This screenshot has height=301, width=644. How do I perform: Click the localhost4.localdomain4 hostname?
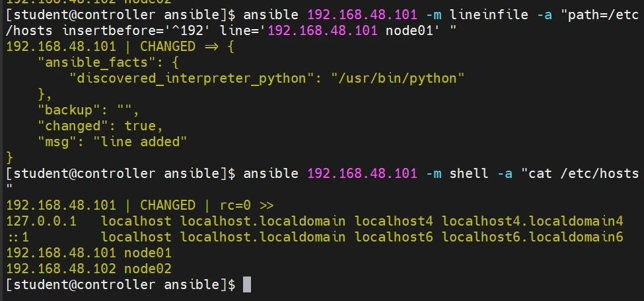(x=532, y=221)
